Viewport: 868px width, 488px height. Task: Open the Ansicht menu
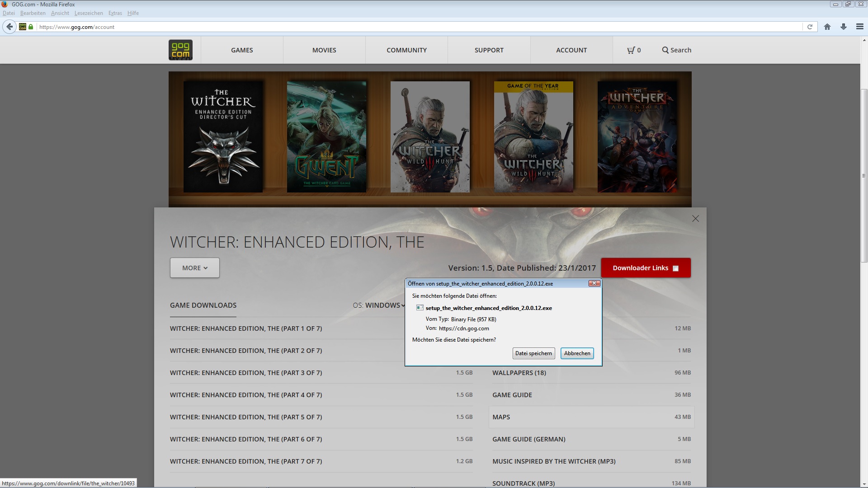[x=60, y=13]
